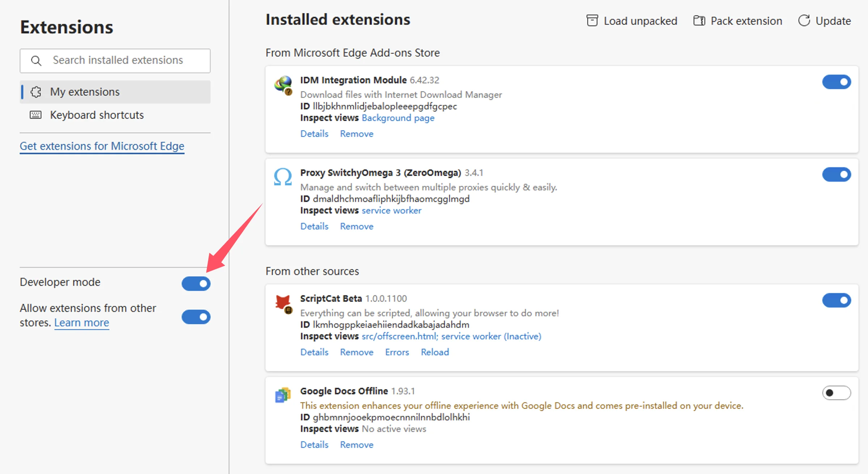Turn off Allow extensions from other stores
Image resolution: width=868 pixels, height=474 pixels.
(196, 317)
